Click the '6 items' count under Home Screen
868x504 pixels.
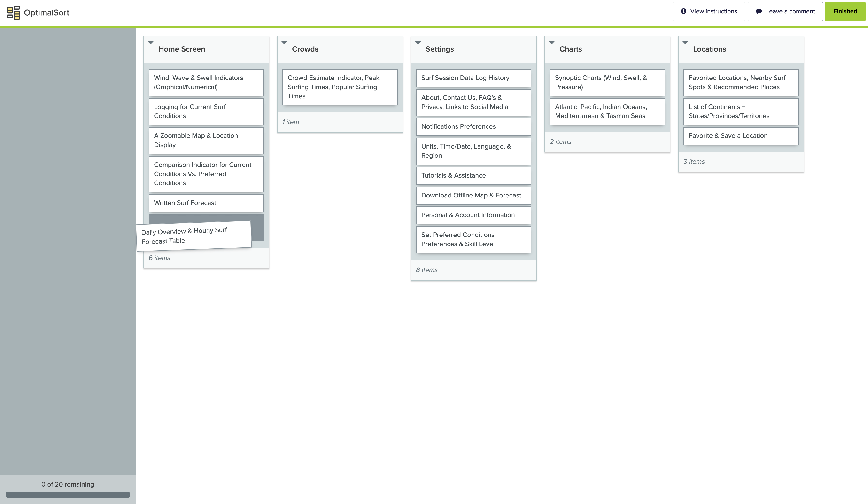[x=159, y=258]
